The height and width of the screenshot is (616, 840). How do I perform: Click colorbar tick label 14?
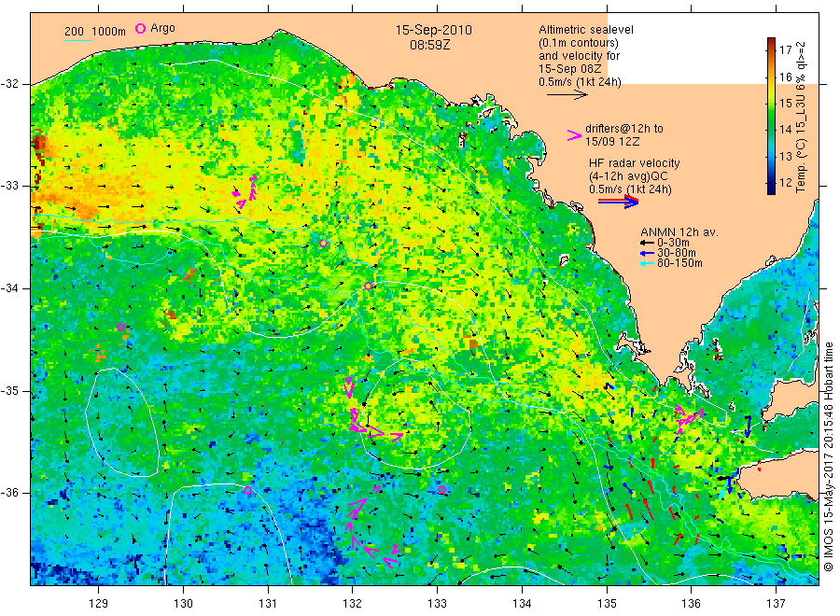785,130
